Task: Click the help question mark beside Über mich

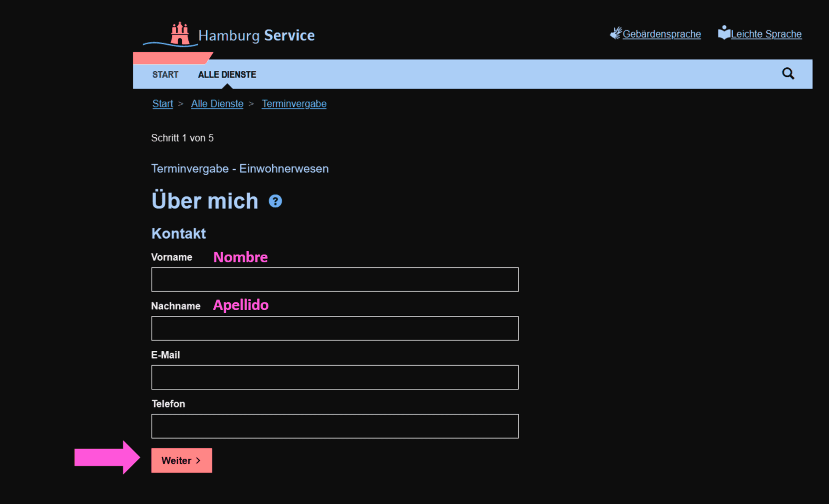Action: [275, 201]
